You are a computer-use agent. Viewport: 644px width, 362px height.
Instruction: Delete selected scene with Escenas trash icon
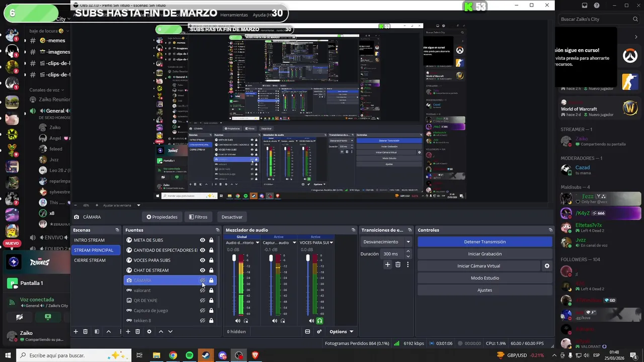(85, 331)
